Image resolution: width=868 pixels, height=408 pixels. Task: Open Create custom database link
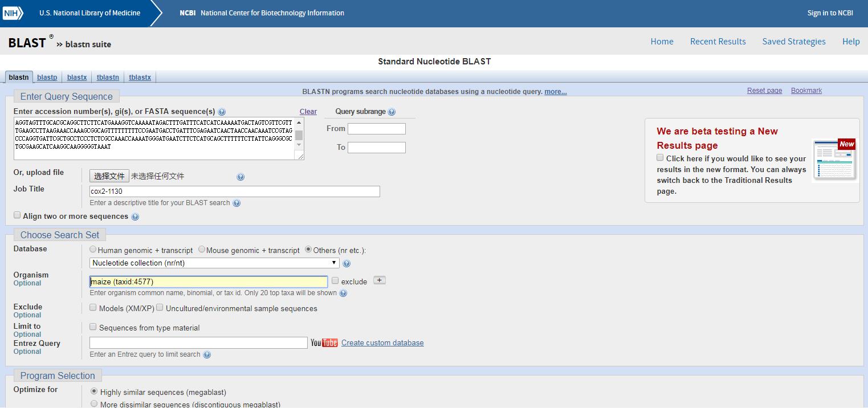point(382,342)
